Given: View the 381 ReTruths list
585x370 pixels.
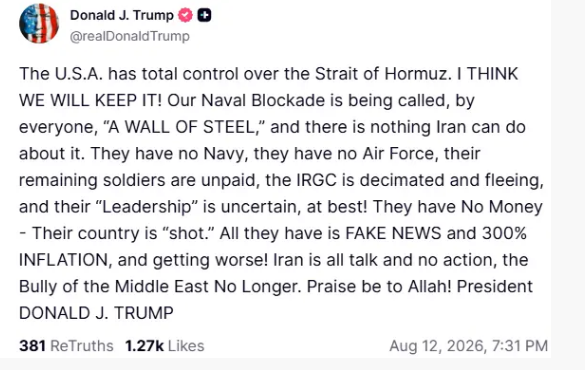Looking at the screenshot, I should click(66, 346).
